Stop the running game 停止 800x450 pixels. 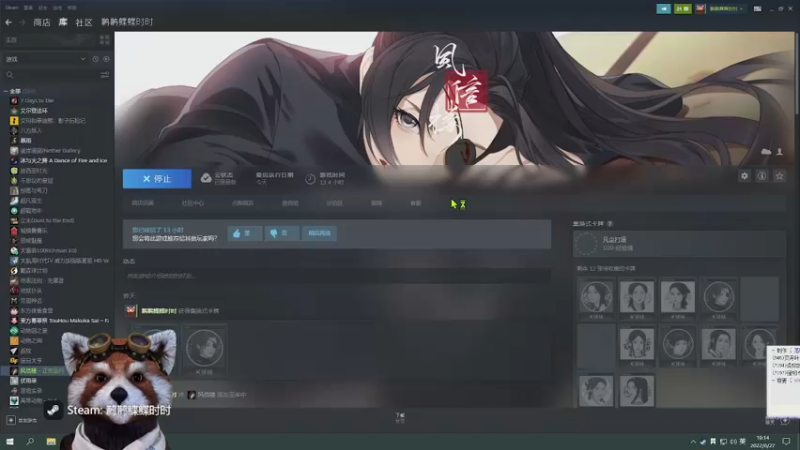point(157,179)
